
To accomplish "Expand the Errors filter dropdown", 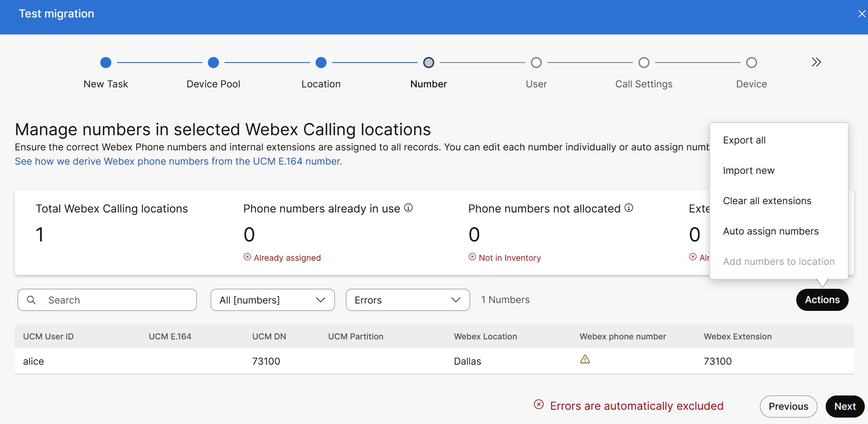I will coord(408,300).
